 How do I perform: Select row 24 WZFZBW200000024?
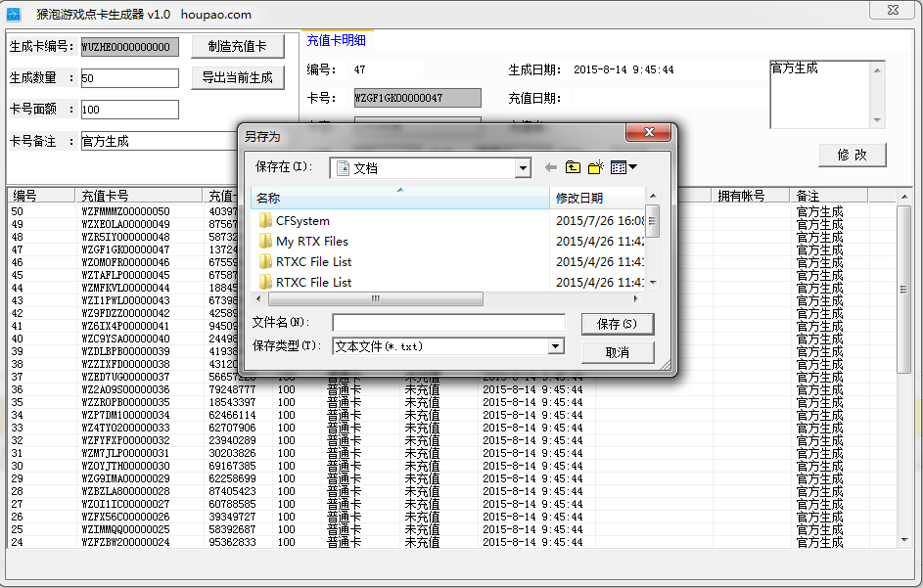[x=125, y=542]
